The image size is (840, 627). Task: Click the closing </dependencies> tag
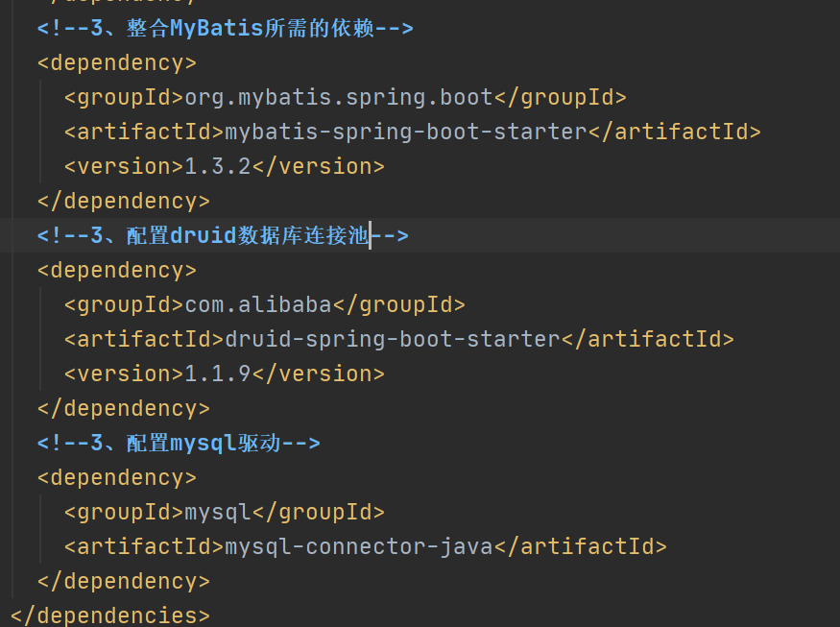coord(110,615)
